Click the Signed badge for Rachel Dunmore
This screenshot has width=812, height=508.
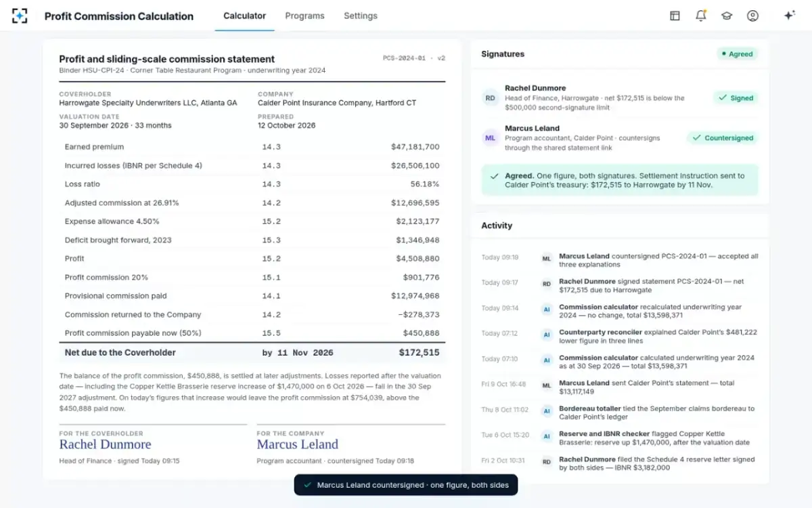(736, 98)
